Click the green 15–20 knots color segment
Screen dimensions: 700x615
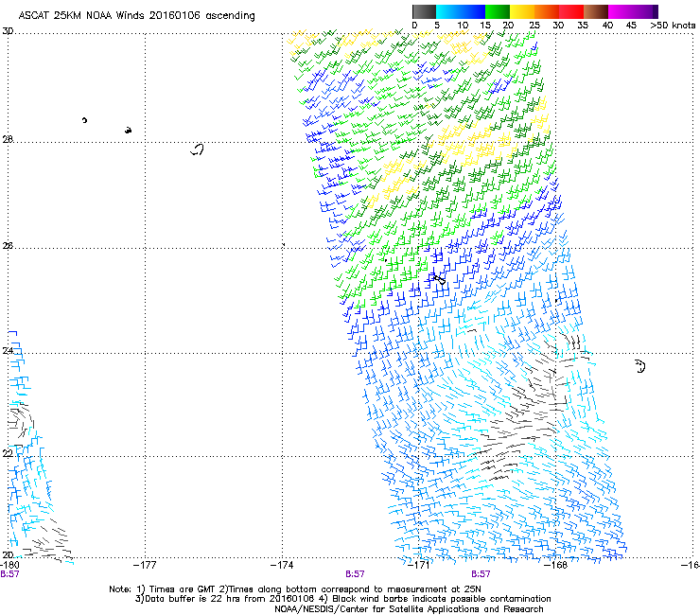point(498,11)
